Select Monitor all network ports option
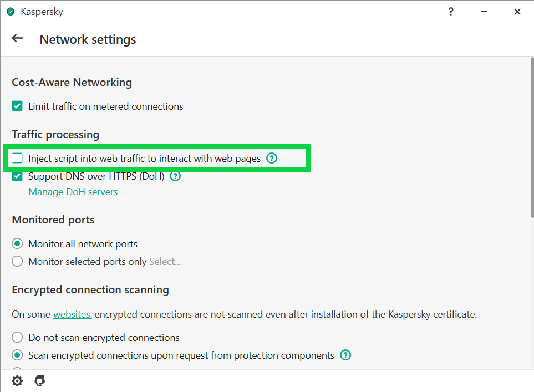The width and height of the screenshot is (534, 392). 18,244
